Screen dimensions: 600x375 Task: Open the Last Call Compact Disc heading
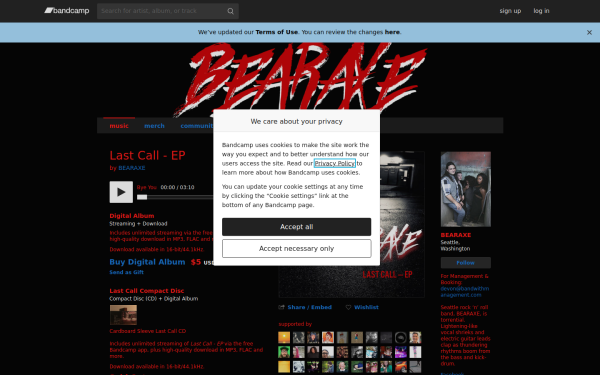tap(147, 291)
